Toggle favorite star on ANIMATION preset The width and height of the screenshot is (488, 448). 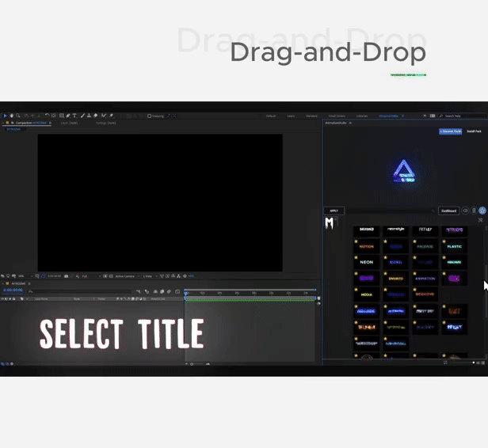(x=414, y=274)
